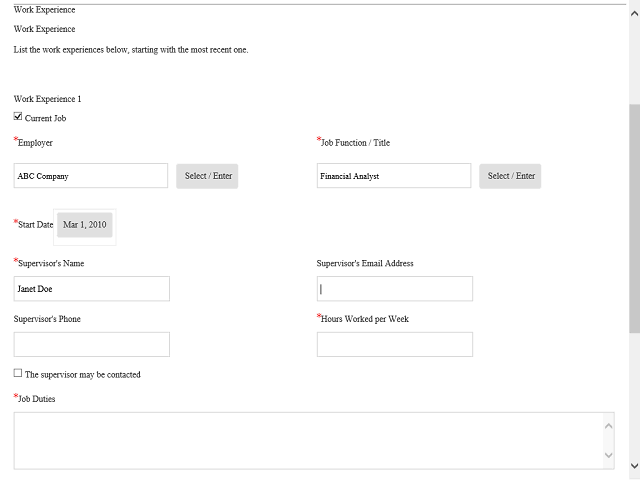
Task: Click the 'List the work experiences below' instruction text
Action: click(131, 50)
